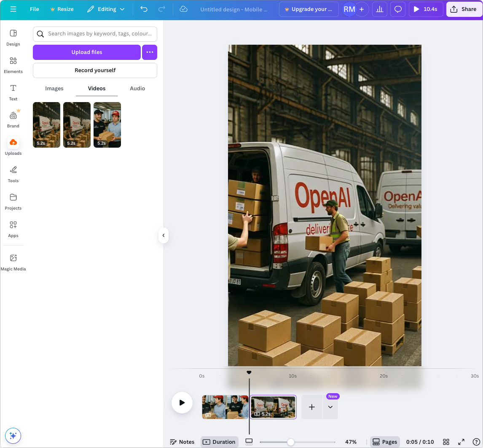
Task: Play the 10.4s presentation preview
Action: pos(426,9)
